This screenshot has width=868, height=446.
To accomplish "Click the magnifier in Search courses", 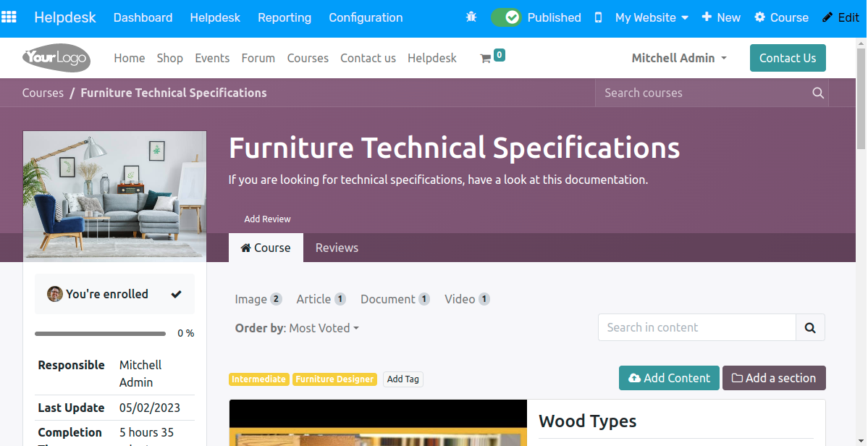I will click(x=818, y=93).
